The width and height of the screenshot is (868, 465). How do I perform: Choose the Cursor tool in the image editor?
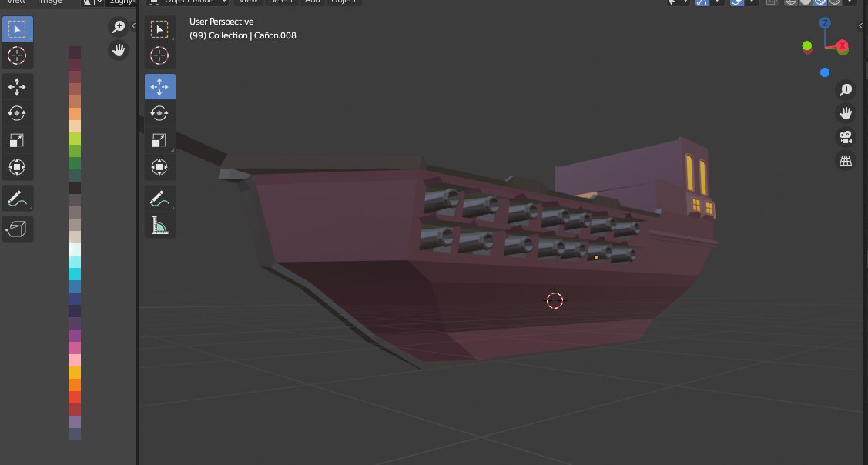point(17,55)
